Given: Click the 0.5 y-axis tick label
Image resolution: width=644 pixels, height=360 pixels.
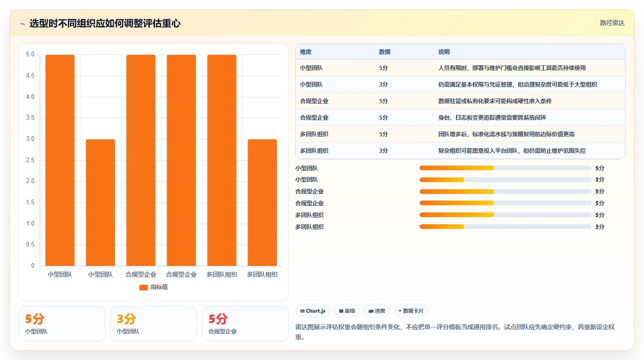Looking at the screenshot, I should pyautogui.click(x=30, y=245).
